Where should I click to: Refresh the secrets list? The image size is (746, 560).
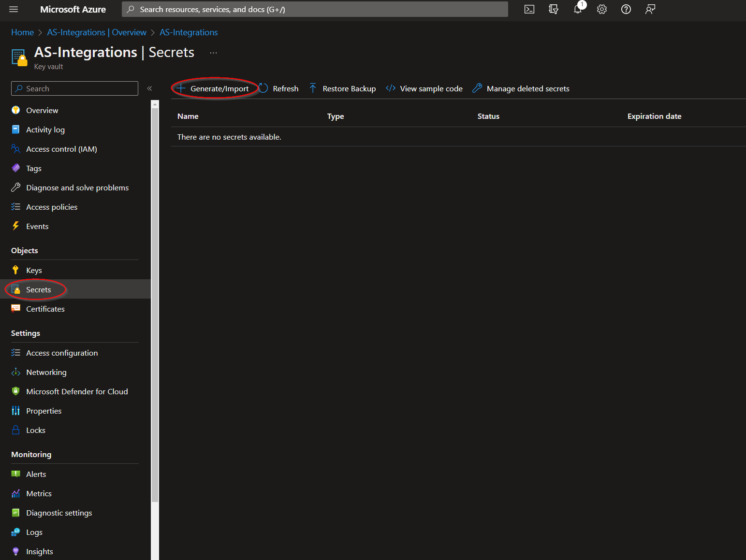278,88
